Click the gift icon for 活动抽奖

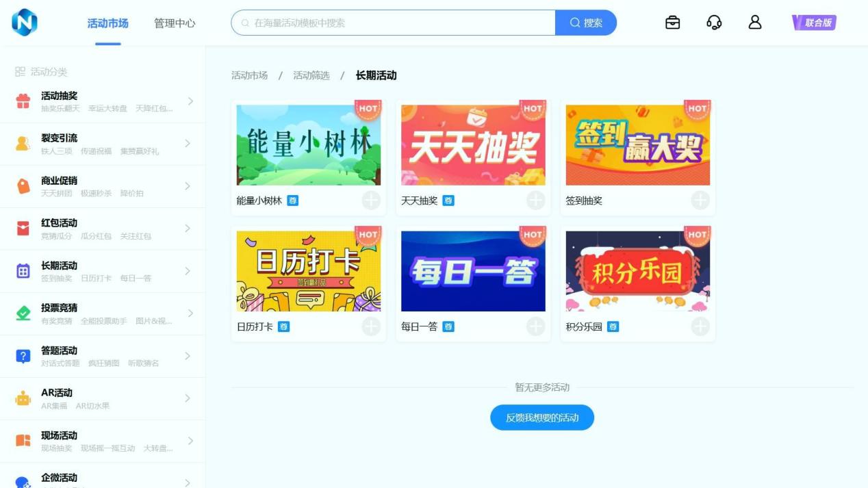point(23,101)
